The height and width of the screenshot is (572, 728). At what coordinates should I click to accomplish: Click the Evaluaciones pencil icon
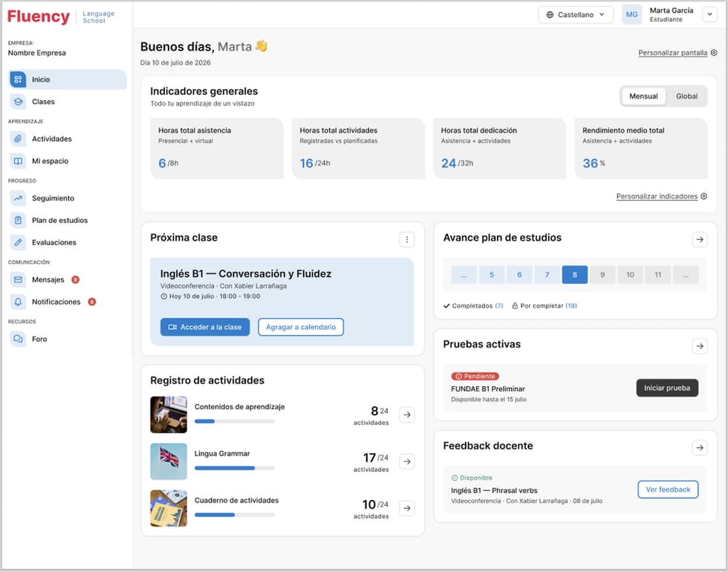pos(18,242)
